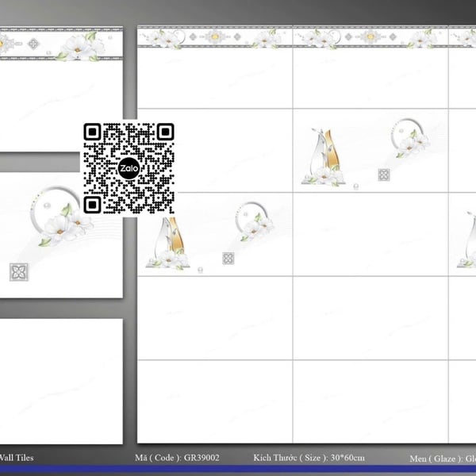The image size is (476, 476).
Task: Click the square ornament right of the vase near the QR code
Action: click(x=228, y=258)
